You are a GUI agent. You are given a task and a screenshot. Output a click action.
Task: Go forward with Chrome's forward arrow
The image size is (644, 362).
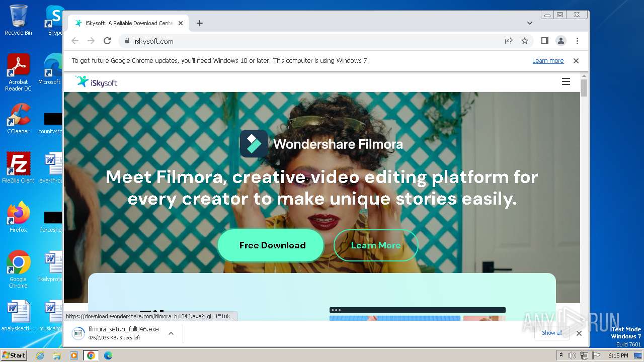pyautogui.click(x=91, y=41)
